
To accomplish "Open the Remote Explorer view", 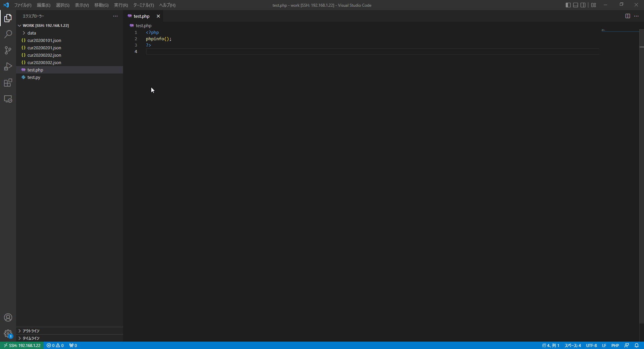I will click(x=8, y=99).
